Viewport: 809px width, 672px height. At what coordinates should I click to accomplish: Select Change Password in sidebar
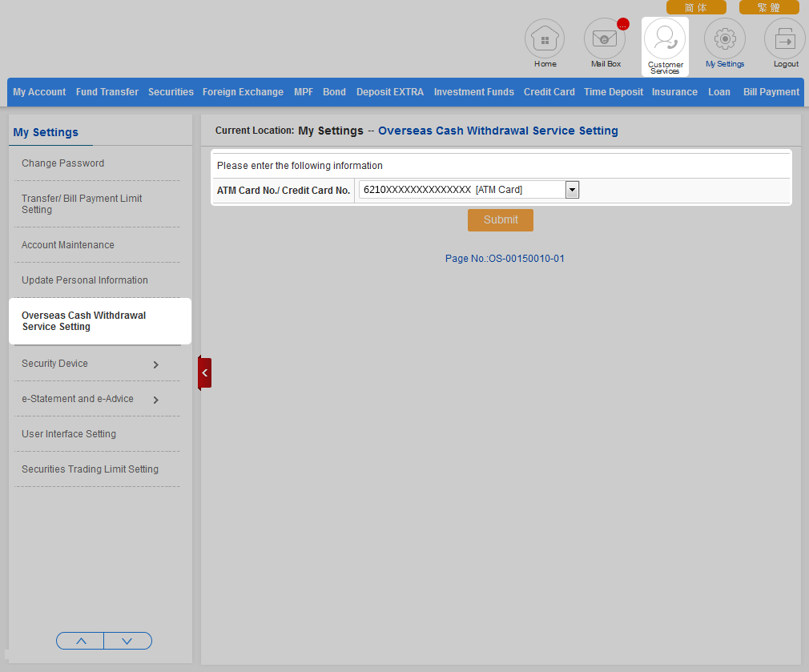63,163
